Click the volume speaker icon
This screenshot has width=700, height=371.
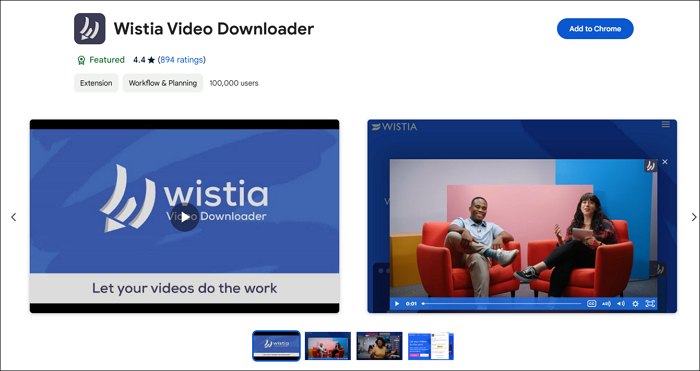pyautogui.click(x=621, y=304)
